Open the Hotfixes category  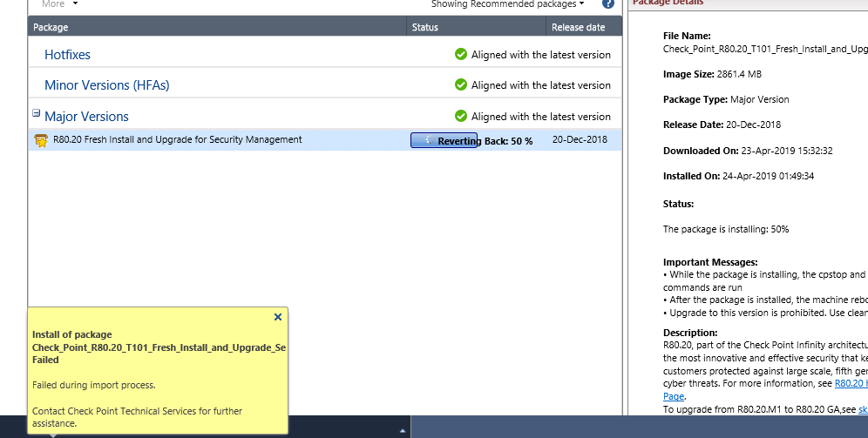click(67, 55)
